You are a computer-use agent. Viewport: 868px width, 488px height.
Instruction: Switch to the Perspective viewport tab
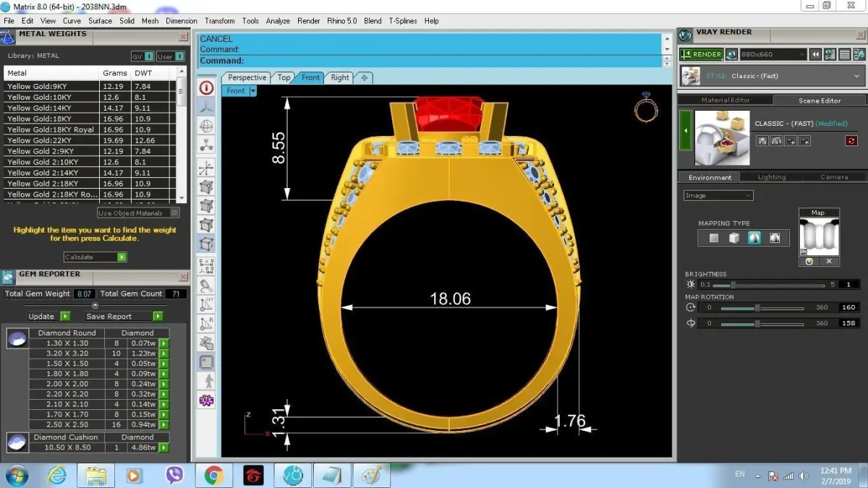point(247,77)
